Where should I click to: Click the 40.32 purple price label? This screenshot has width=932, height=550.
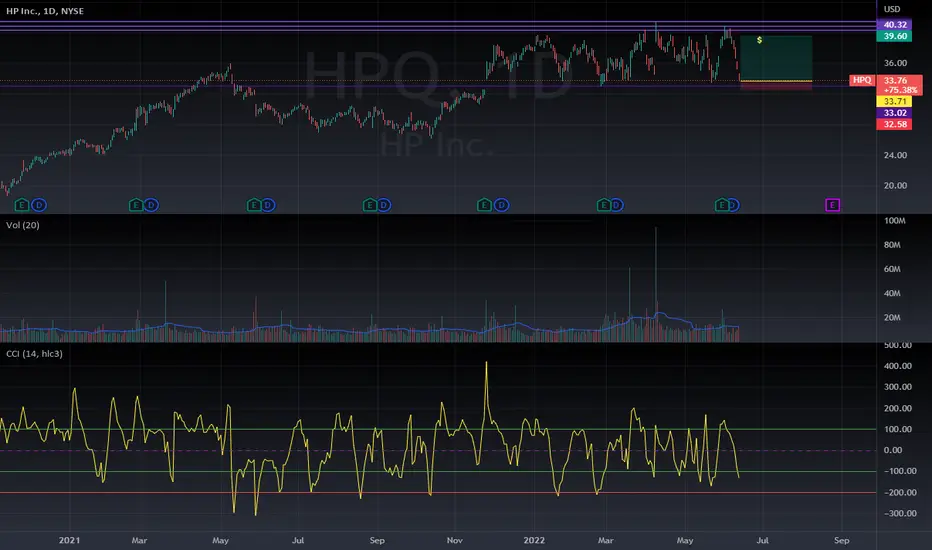(895, 24)
